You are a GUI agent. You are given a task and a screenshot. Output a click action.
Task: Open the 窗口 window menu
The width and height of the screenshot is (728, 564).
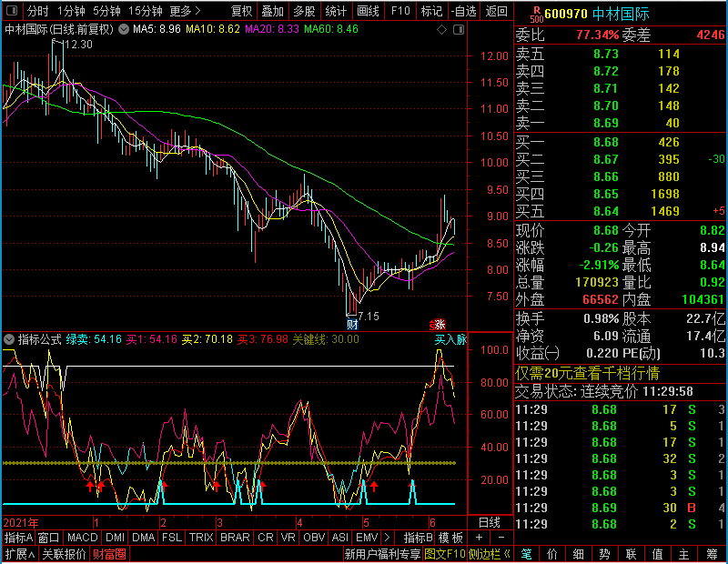[49, 538]
